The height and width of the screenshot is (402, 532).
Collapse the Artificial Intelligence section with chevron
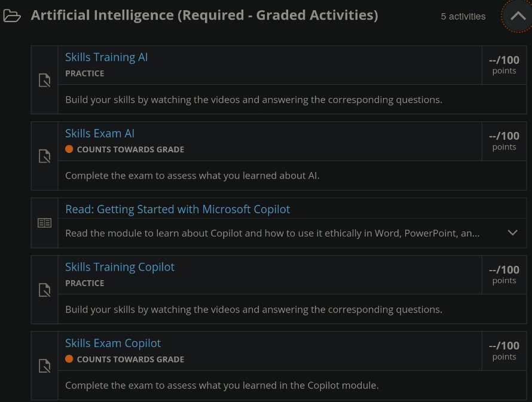click(516, 16)
